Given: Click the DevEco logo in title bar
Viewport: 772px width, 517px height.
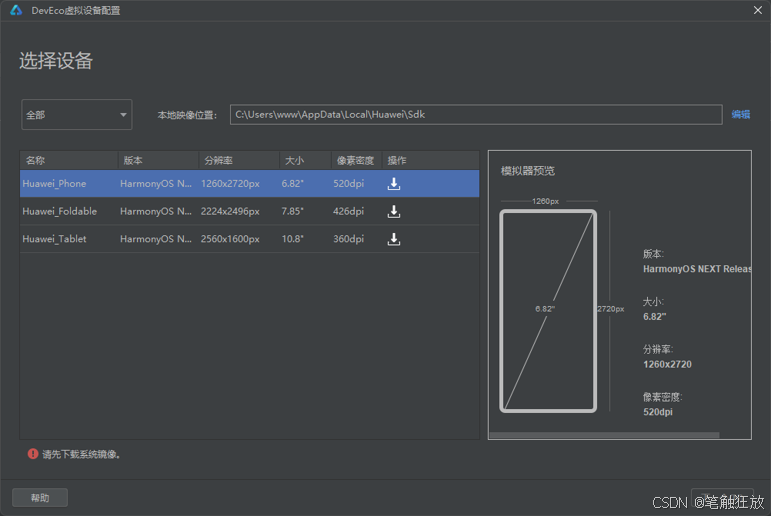Looking at the screenshot, I should coord(16,10).
